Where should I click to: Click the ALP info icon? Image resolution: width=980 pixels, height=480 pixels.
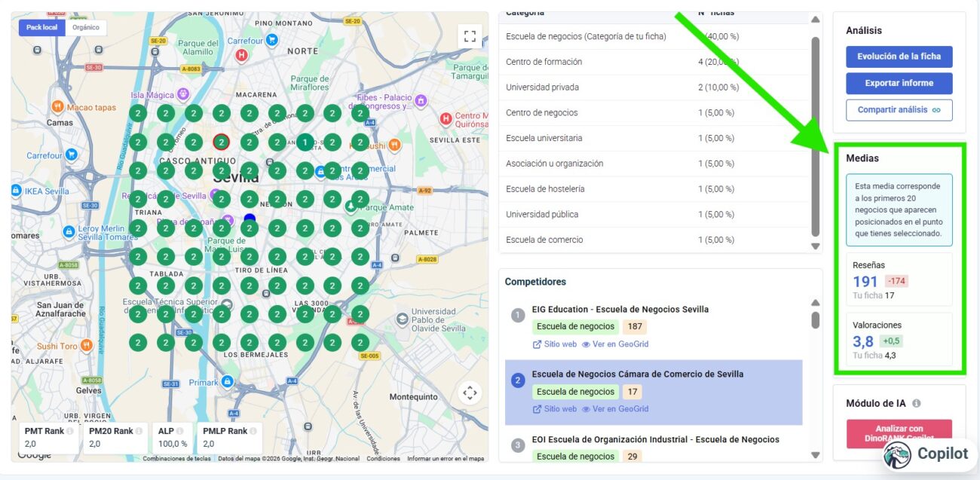pyautogui.click(x=180, y=431)
